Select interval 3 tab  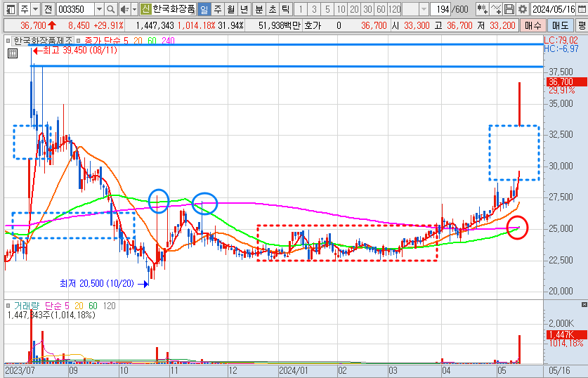point(314,9)
